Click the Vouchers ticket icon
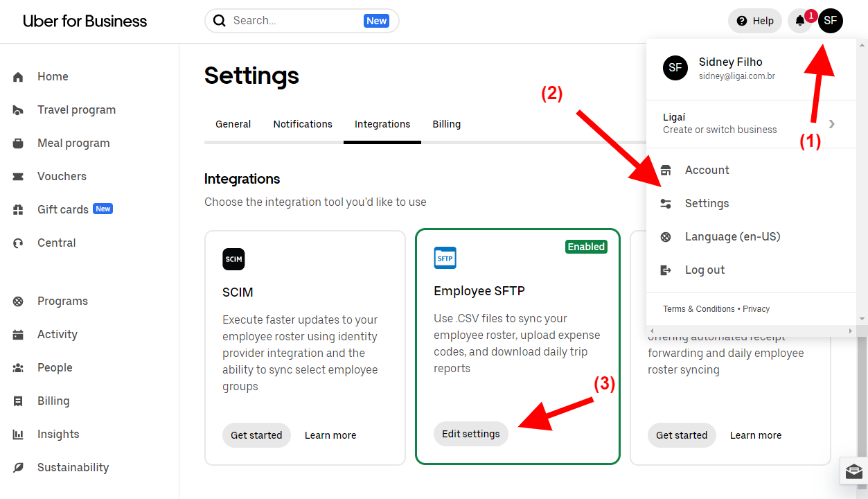Image resolution: width=868 pixels, height=499 pixels. pos(18,177)
